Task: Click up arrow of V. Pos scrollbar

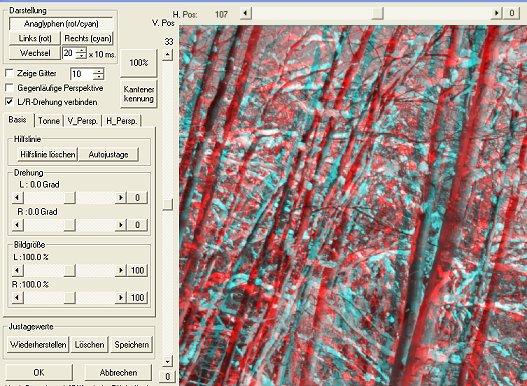Action: pyautogui.click(x=167, y=54)
